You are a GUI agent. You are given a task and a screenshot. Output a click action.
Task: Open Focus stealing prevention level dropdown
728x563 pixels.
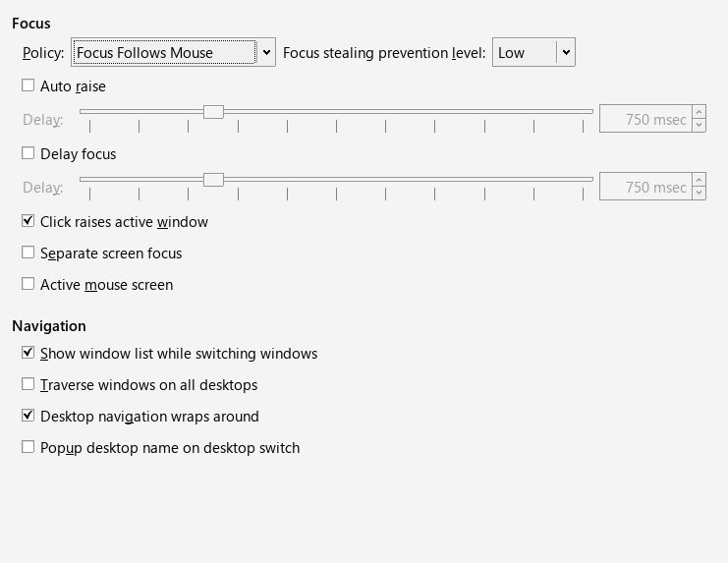532,53
